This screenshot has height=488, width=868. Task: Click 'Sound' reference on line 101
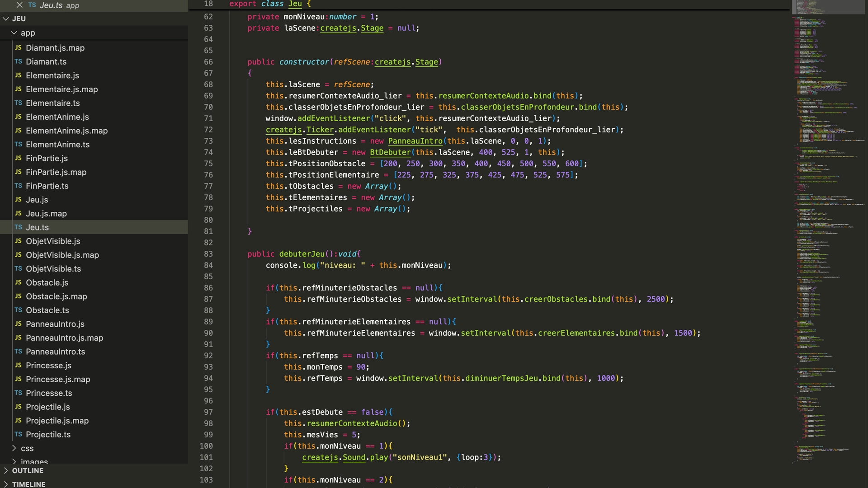point(354,457)
